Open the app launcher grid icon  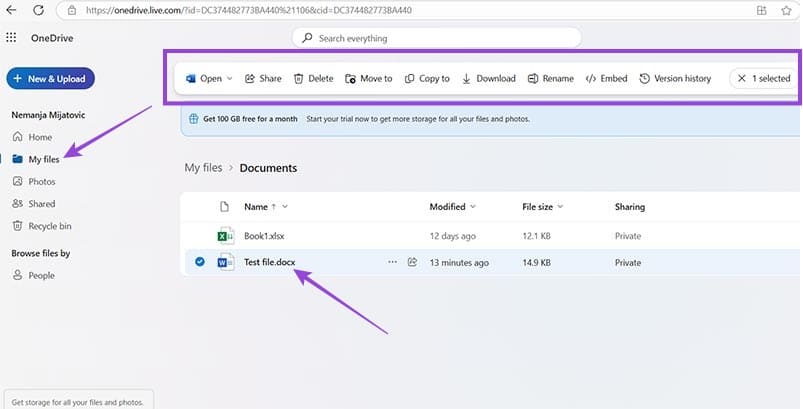tap(11, 38)
